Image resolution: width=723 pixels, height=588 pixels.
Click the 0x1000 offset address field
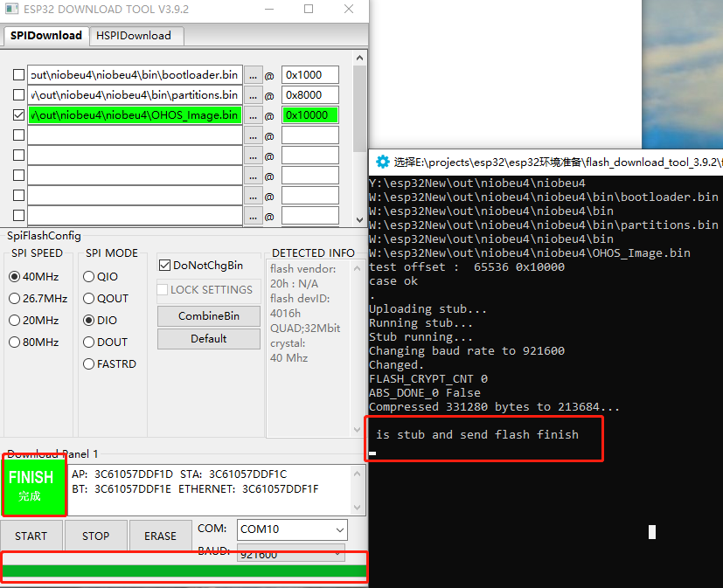coord(310,75)
